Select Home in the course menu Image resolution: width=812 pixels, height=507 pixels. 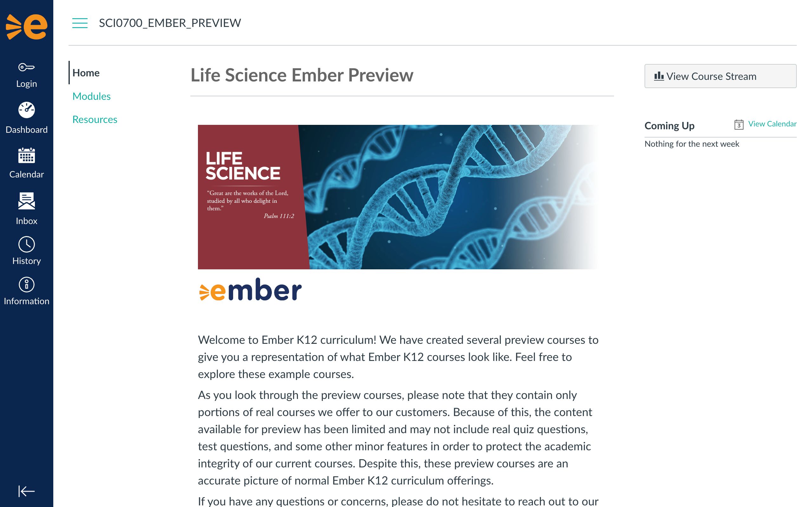point(86,73)
